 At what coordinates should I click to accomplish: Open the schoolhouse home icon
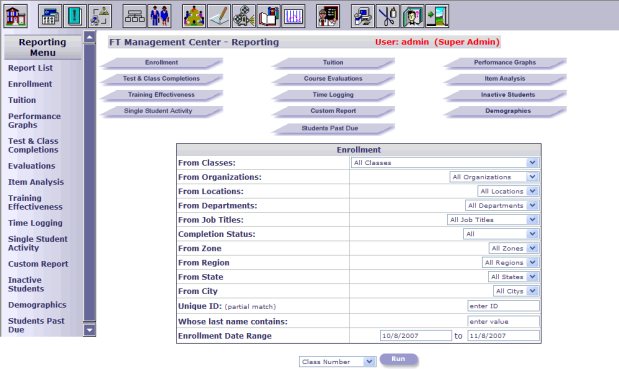click(15, 16)
